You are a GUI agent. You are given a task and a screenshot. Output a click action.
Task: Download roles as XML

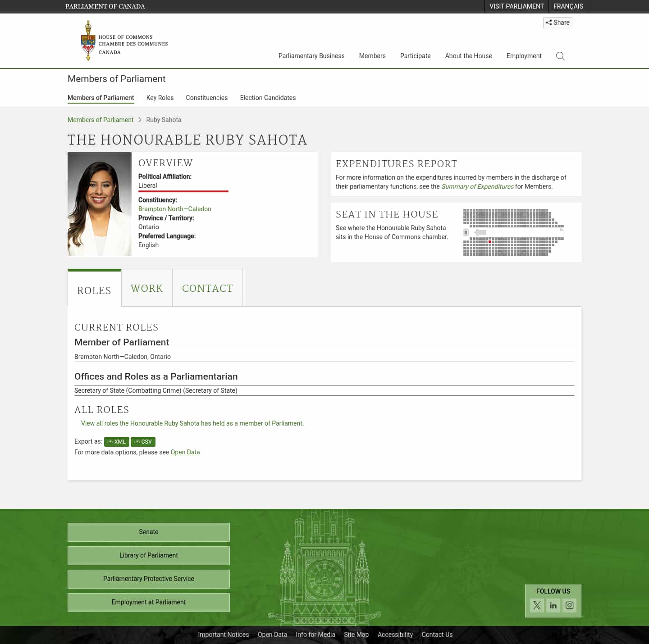[117, 442]
